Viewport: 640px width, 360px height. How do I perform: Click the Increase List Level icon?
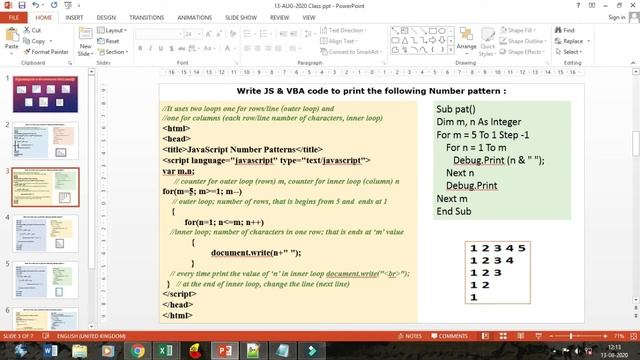[294, 34]
